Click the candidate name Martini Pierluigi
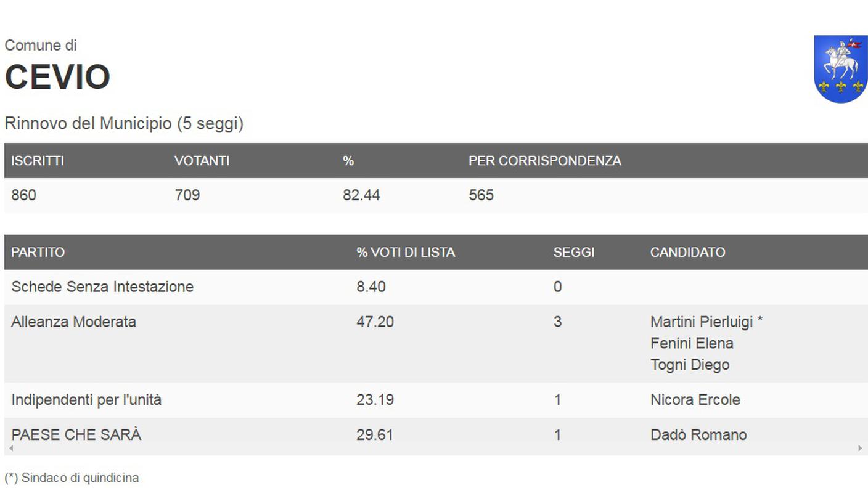This screenshot has width=868, height=488. [702, 322]
